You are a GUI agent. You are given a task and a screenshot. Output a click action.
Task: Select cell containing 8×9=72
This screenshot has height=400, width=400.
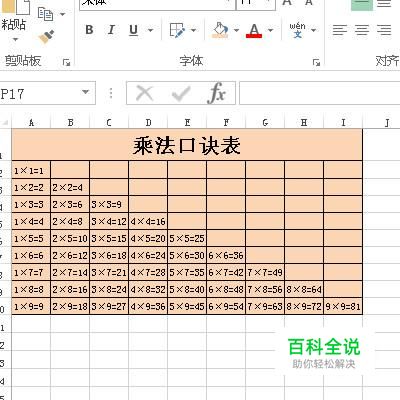point(304,306)
